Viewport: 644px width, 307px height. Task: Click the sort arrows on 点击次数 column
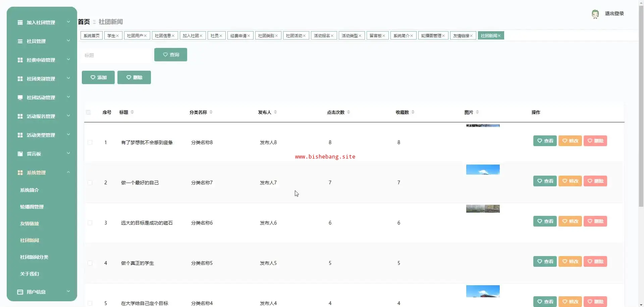[x=348, y=112]
